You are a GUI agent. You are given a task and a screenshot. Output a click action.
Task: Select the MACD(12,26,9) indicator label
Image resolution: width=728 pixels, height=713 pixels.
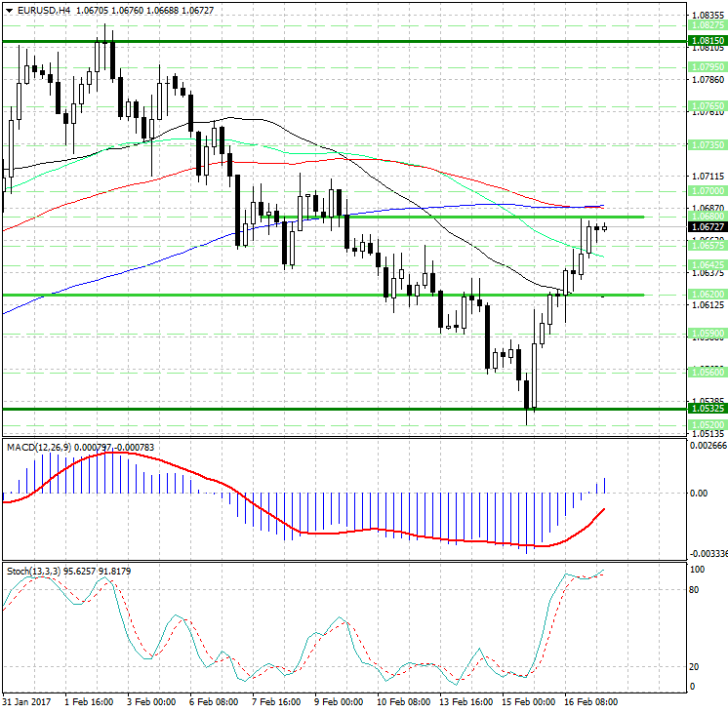(39, 447)
